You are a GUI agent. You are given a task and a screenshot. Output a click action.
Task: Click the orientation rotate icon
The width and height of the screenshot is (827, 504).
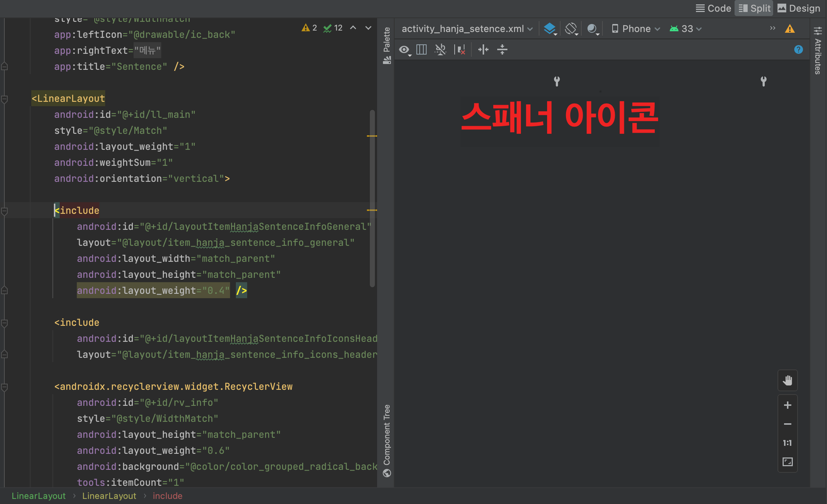[x=571, y=29]
